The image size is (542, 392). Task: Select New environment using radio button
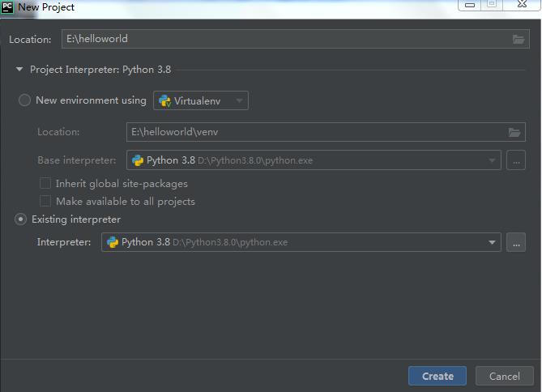click(24, 100)
